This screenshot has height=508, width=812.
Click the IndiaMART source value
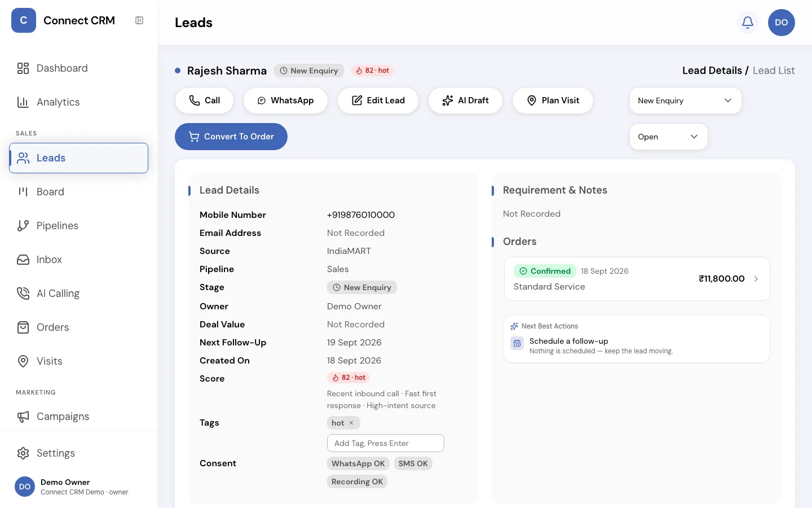pyautogui.click(x=349, y=251)
